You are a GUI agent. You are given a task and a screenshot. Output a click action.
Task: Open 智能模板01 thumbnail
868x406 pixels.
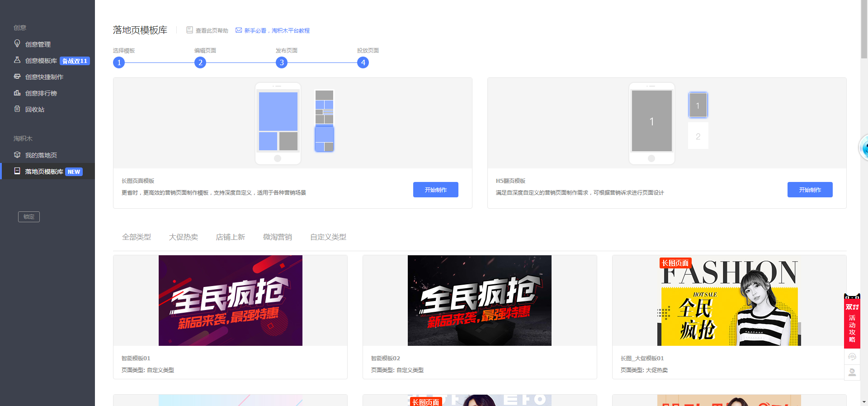(x=231, y=301)
